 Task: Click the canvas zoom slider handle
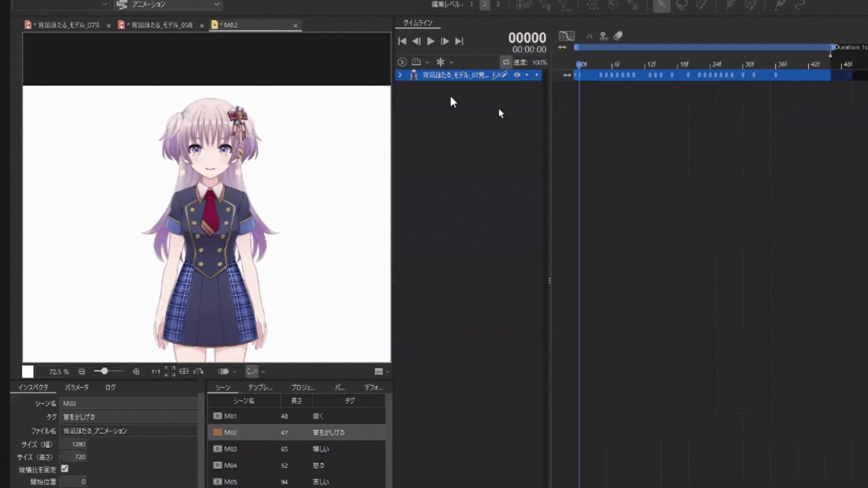pos(104,371)
